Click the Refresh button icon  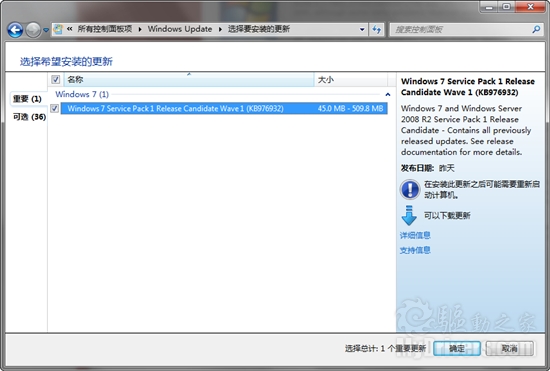pos(377,29)
